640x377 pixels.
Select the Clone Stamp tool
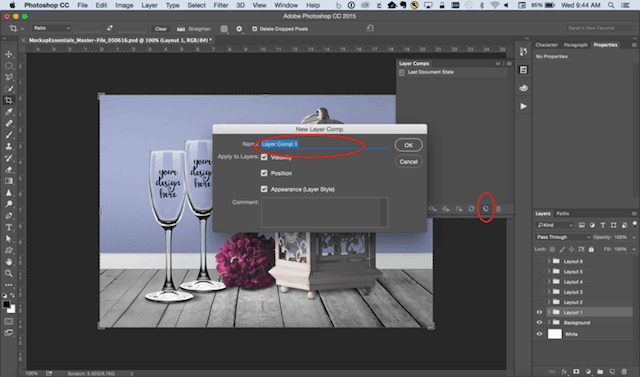(9, 146)
